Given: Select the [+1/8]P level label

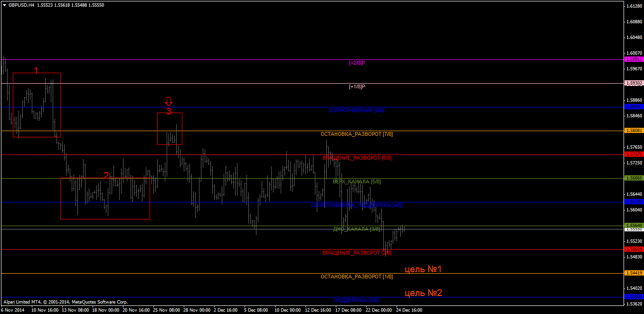Looking at the screenshot, I should pyautogui.click(x=357, y=86).
